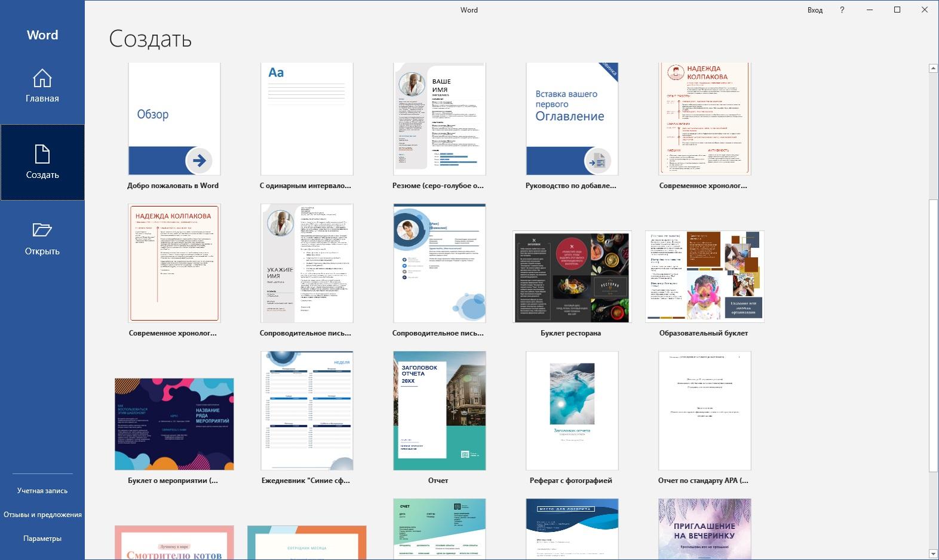Open grey Сопроводительное письмо with doctor photo
939x560 pixels.
tap(307, 263)
